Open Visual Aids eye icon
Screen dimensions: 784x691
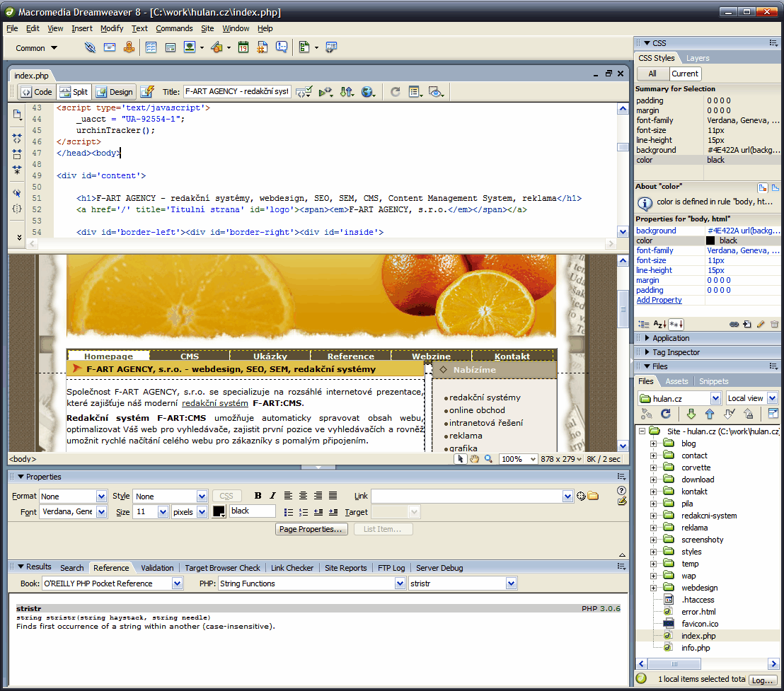pyautogui.click(x=436, y=92)
